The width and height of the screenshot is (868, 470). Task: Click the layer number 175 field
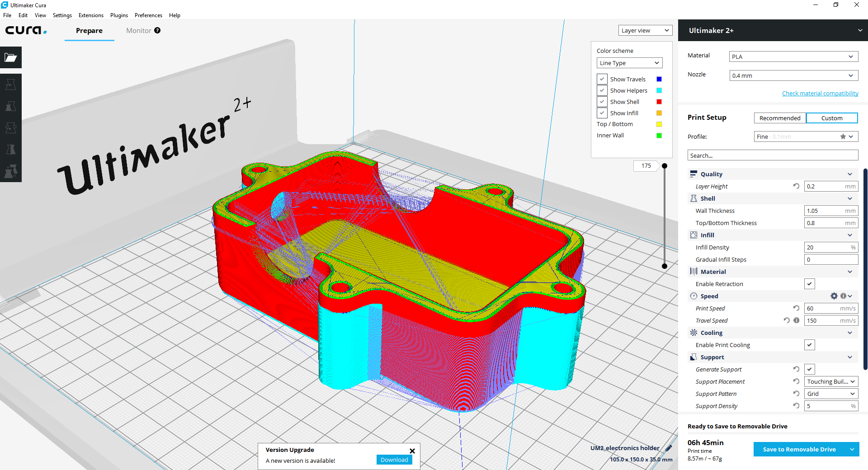tap(646, 166)
